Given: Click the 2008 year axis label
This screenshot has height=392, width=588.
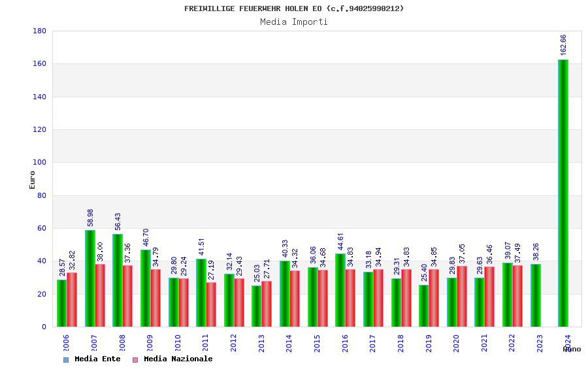Looking at the screenshot, I should 122,343.
